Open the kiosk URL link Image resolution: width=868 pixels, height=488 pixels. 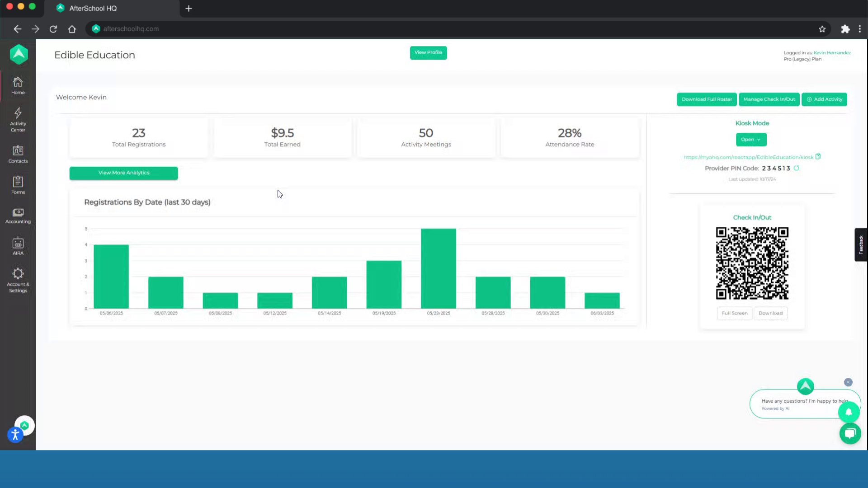748,157
